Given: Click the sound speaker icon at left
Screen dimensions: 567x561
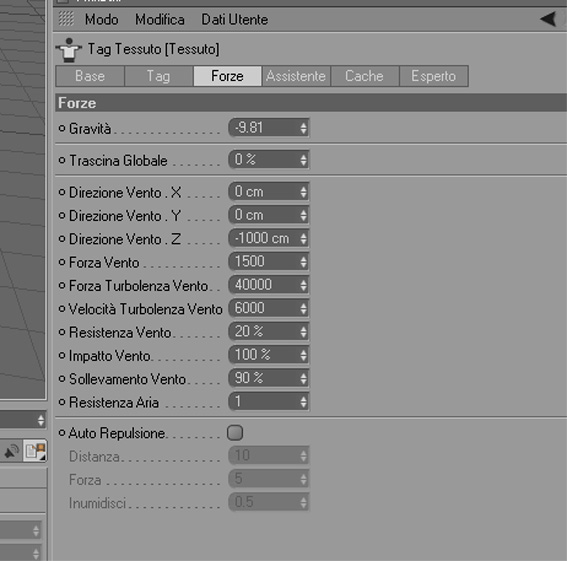Looking at the screenshot, I should coord(12,451).
